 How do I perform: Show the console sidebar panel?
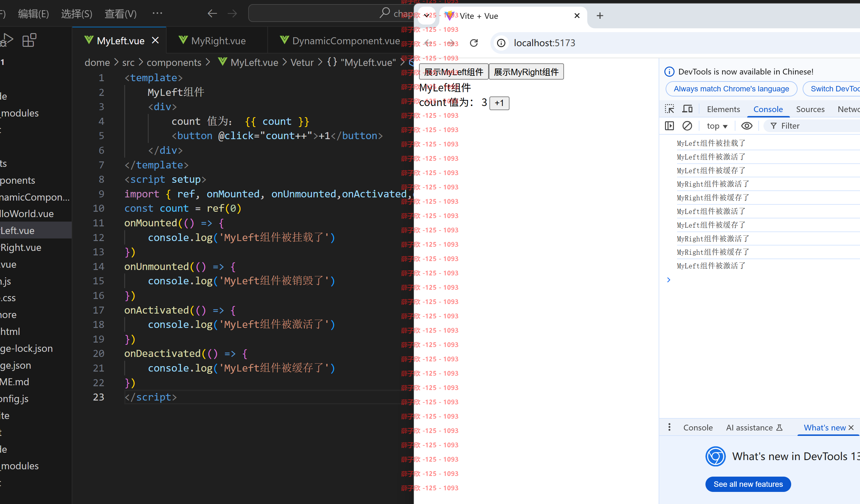click(x=669, y=126)
